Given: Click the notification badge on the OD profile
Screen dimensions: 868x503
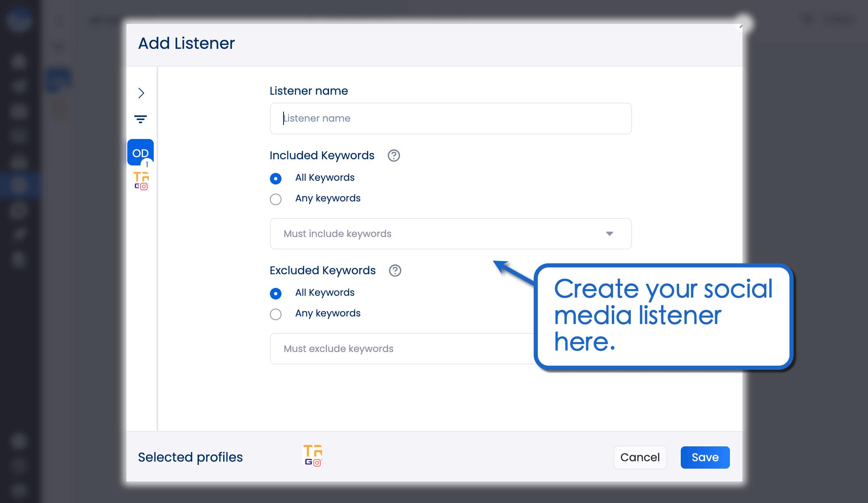Looking at the screenshot, I should (x=147, y=165).
